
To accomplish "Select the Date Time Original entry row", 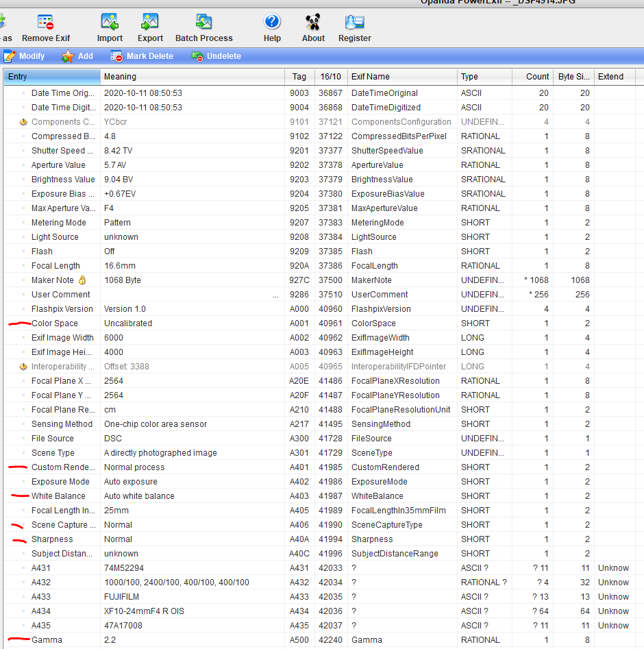I will 63,93.
